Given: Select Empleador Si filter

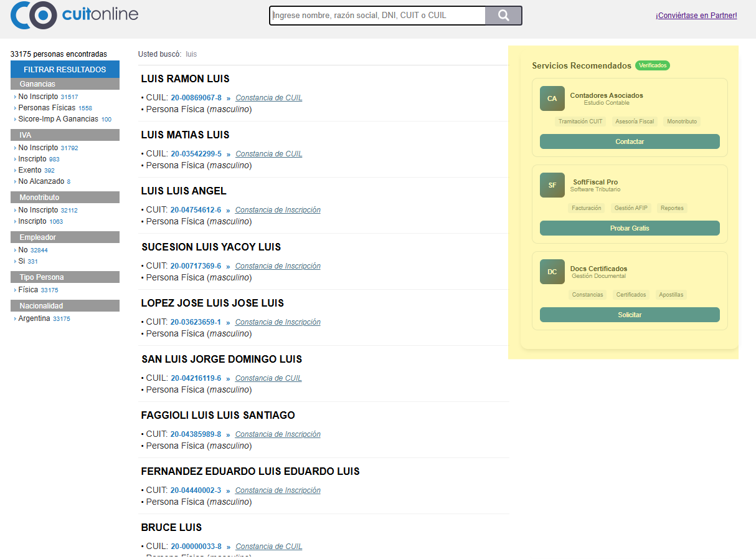Looking at the screenshot, I should pyautogui.click(x=22, y=261).
